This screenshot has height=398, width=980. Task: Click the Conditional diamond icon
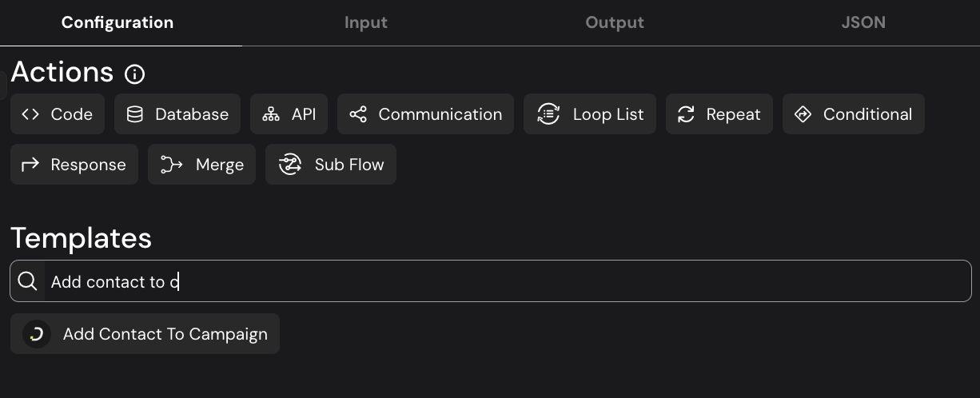point(803,114)
